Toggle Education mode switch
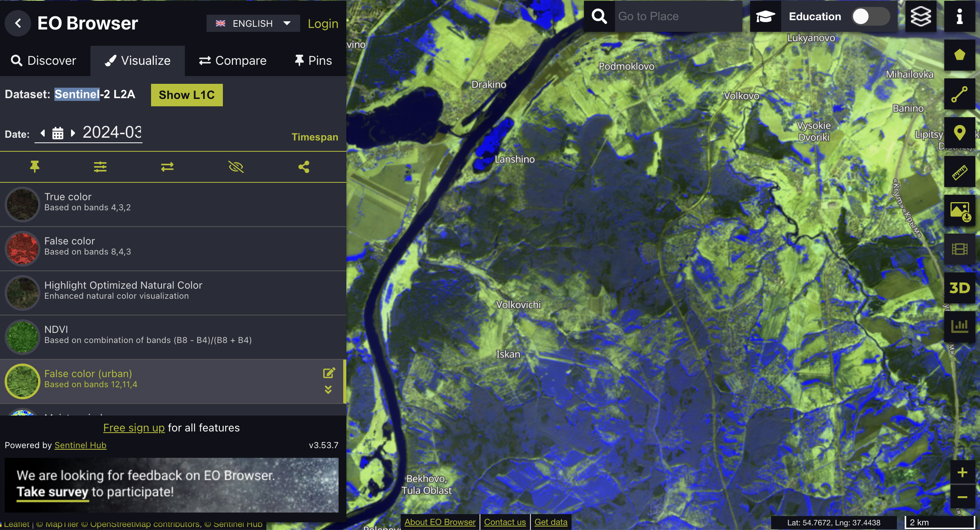980x530 pixels. [871, 16]
